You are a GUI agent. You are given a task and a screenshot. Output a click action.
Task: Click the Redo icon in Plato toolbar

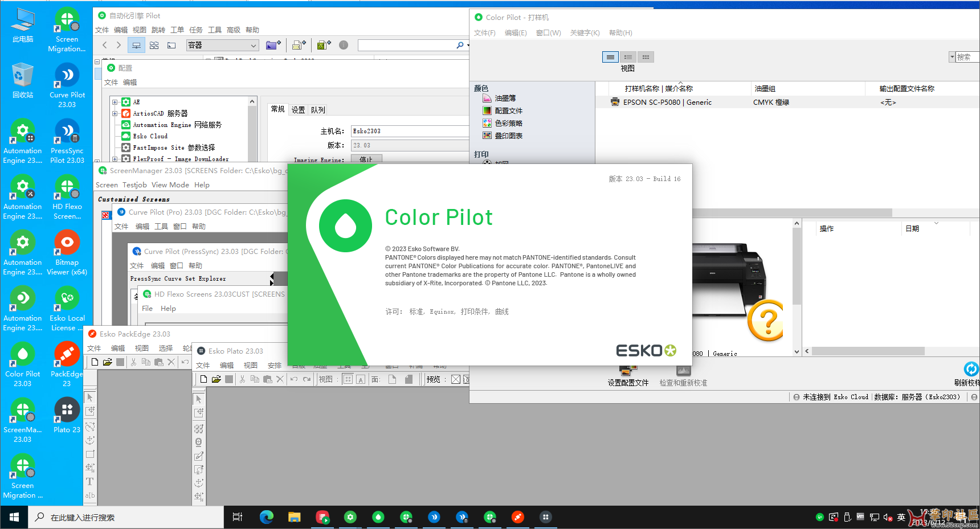[307, 379]
